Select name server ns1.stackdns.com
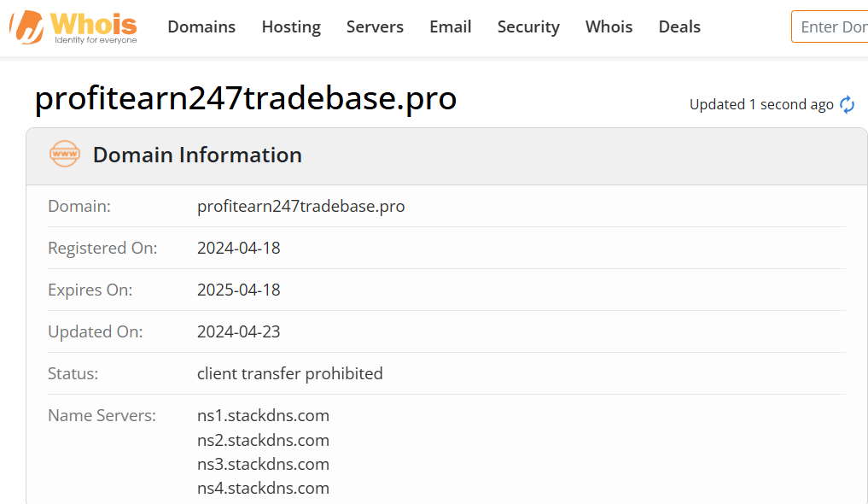 [x=263, y=415]
